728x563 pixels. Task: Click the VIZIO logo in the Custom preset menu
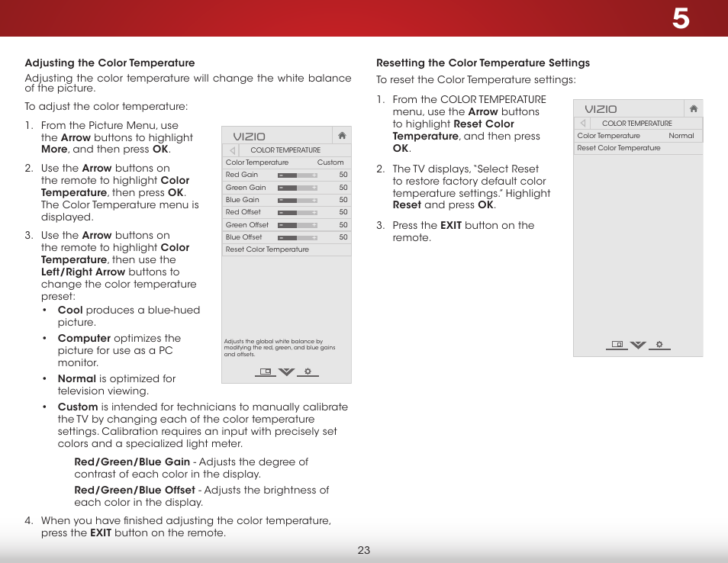[250, 137]
